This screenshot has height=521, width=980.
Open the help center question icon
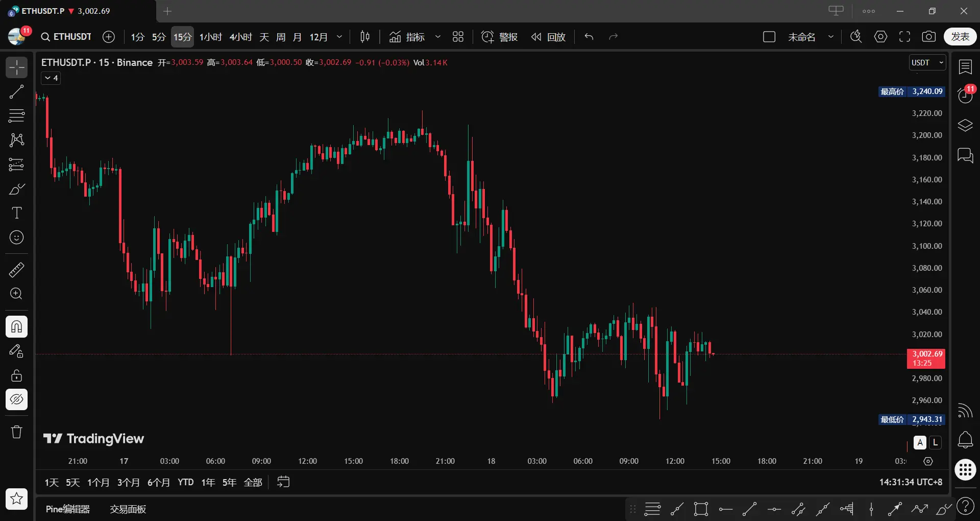(965, 506)
